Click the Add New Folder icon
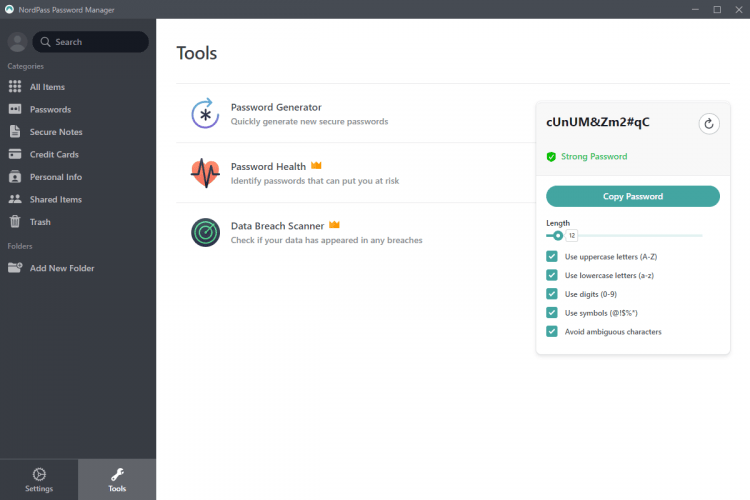The width and height of the screenshot is (750, 500). tap(15, 267)
